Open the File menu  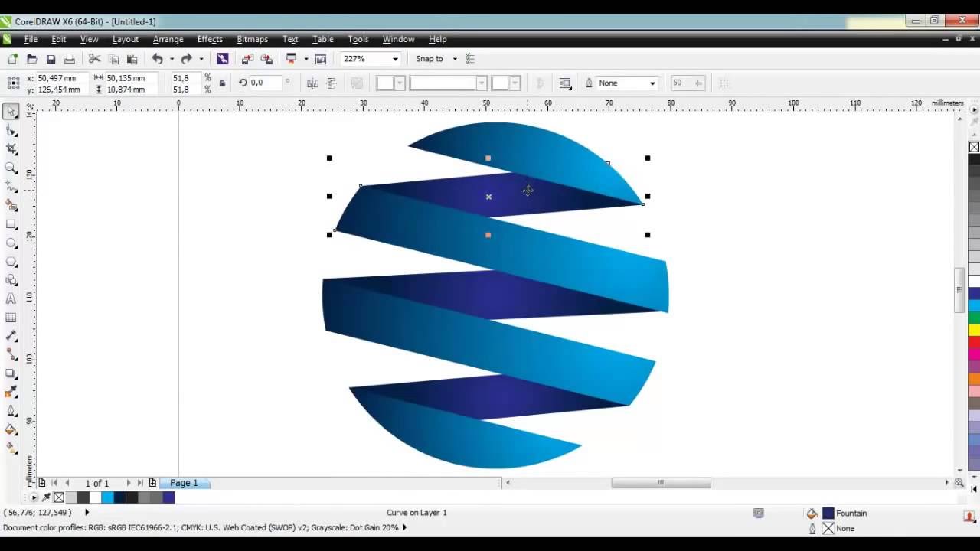point(31,39)
